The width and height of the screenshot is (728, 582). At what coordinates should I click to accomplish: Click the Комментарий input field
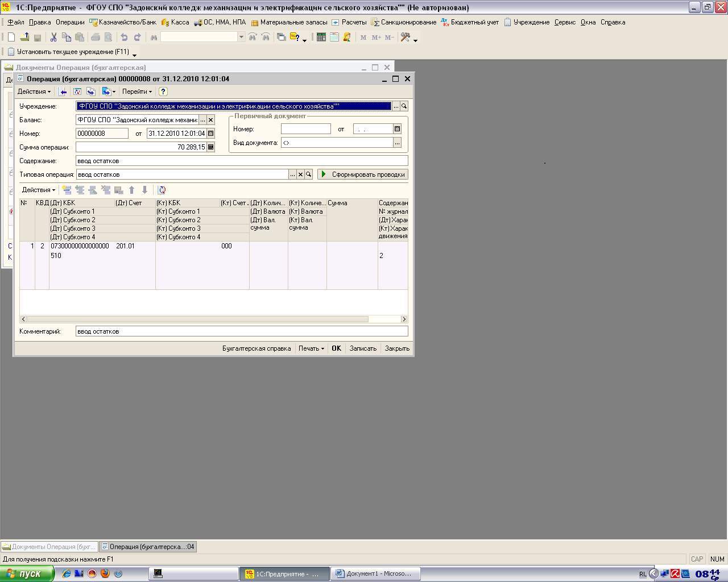pyautogui.click(x=241, y=331)
